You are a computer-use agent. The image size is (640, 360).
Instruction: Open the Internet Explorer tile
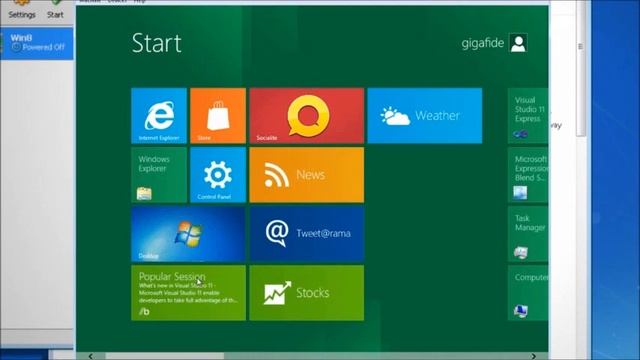point(159,116)
